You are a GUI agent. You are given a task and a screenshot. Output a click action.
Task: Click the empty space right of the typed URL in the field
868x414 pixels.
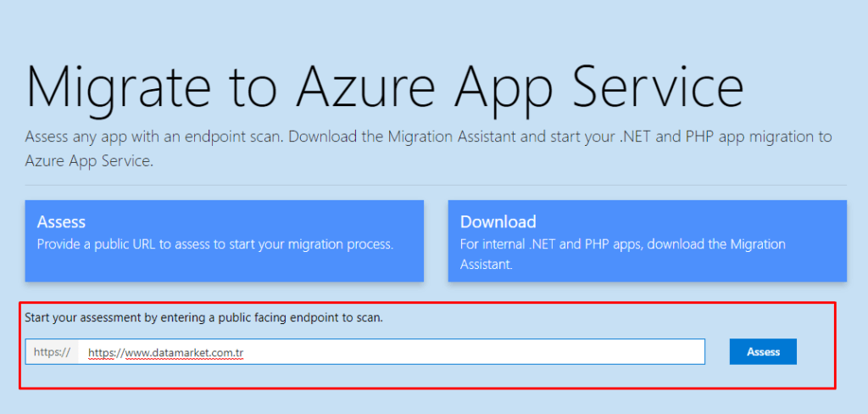(x=474, y=352)
